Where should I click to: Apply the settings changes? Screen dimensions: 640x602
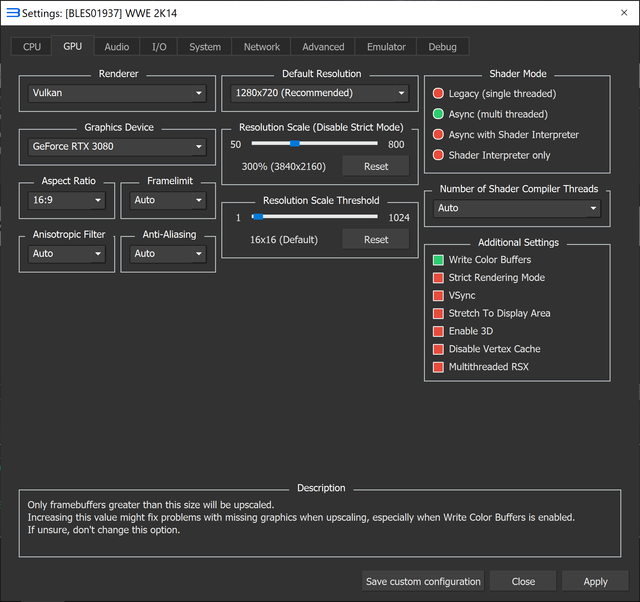595,581
